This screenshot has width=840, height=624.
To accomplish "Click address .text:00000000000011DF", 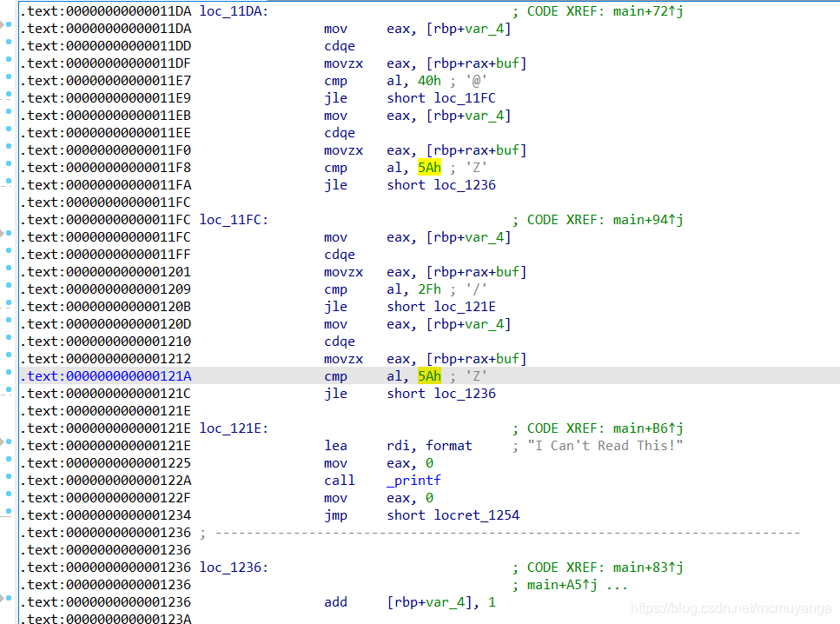I will coord(106,63).
